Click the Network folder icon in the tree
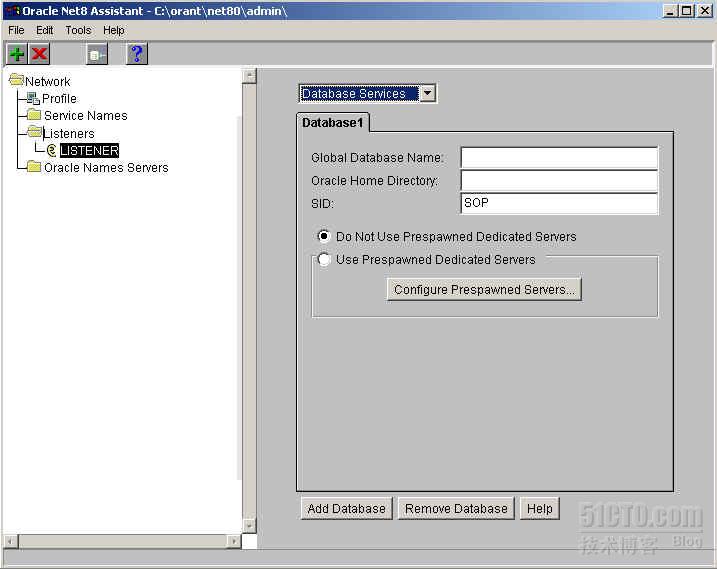The width and height of the screenshot is (717, 569). click(x=16, y=80)
